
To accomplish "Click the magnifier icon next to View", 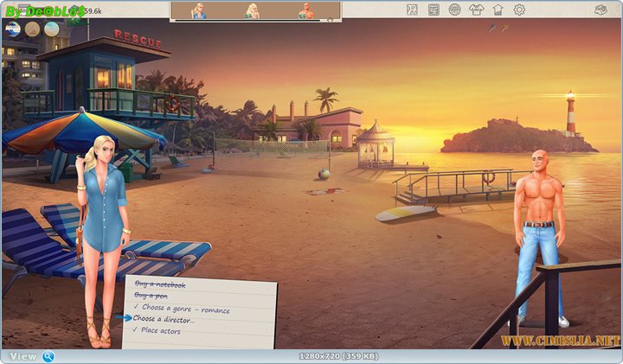I will (x=48, y=356).
